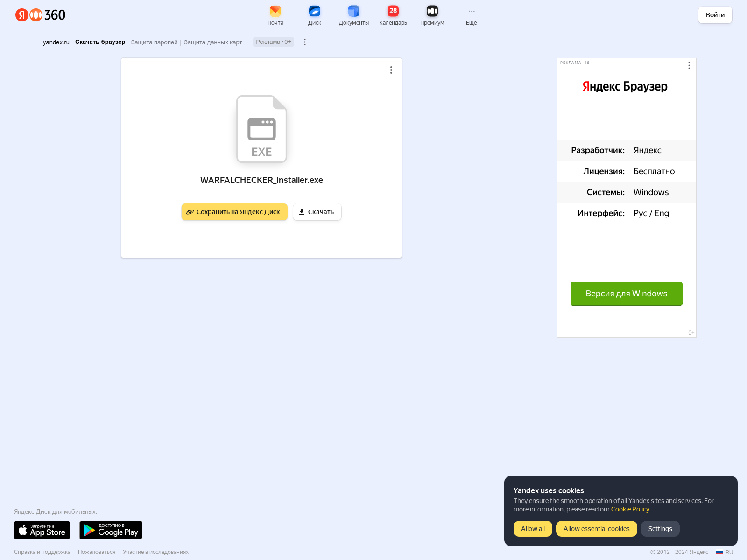Image resolution: width=747 pixels, height=560 pixels.
Task: Click © 2012—2024 Яндекс footer text
Action: [679, 552]
